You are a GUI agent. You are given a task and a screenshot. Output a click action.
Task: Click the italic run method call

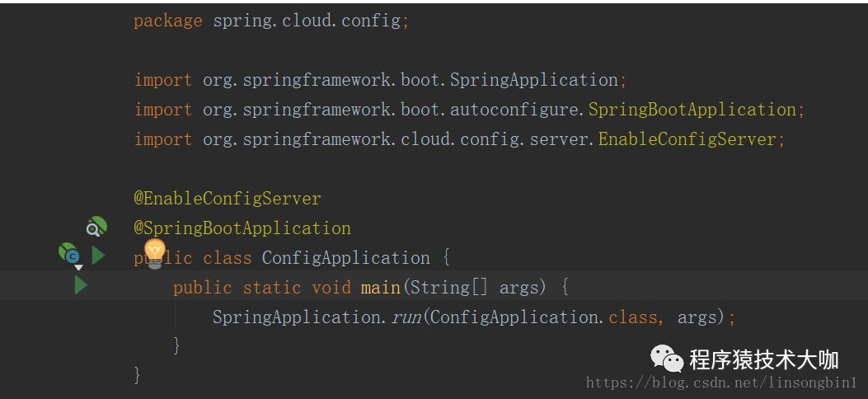pyautogui.click(x=407, y=317)
